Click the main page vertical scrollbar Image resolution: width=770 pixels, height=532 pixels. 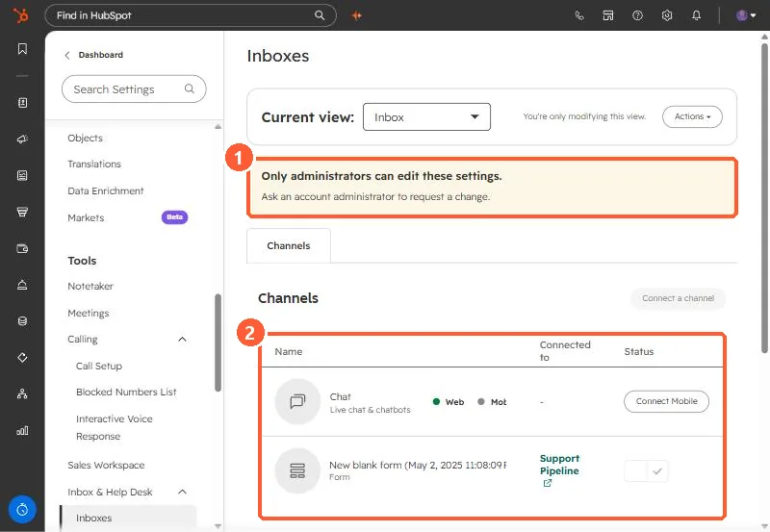[764, 198]
